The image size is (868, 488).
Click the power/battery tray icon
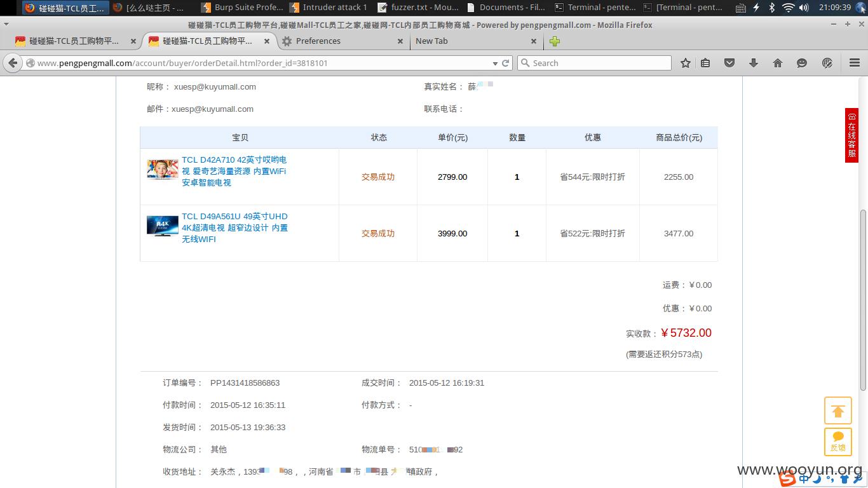756,8
